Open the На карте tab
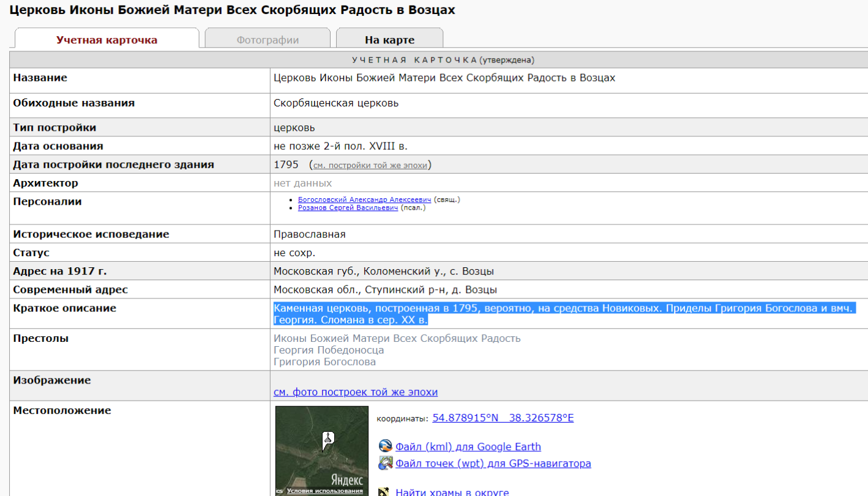The height and width of the screenshot is (496, 868). tap(389, 40)
